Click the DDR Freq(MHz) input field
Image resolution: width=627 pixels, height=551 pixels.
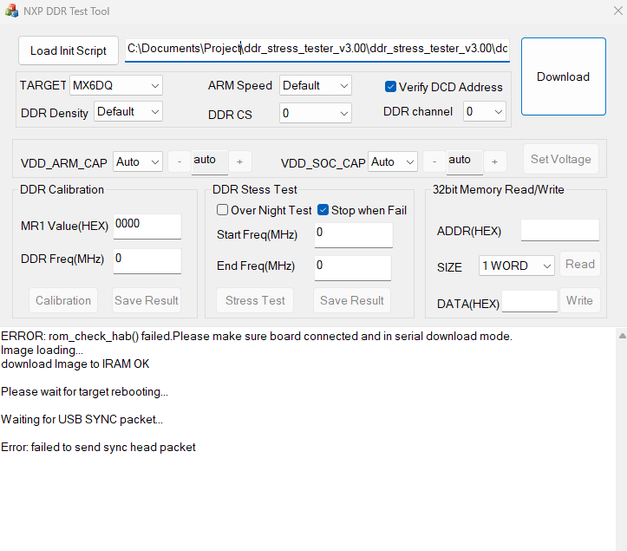click(x=147, y=261)
